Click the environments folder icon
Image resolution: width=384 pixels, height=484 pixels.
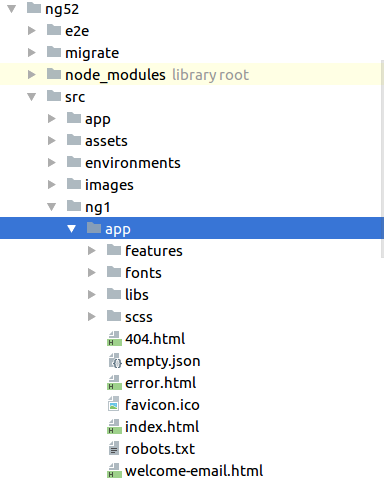(x=74, y=162)
